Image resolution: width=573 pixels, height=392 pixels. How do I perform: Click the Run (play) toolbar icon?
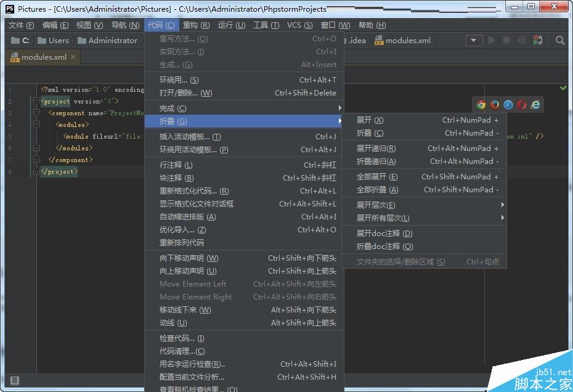492,40
